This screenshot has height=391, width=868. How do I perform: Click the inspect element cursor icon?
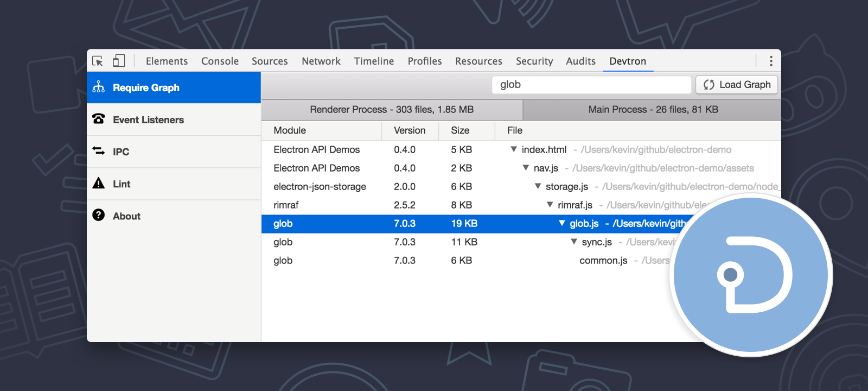click(98, 61)
